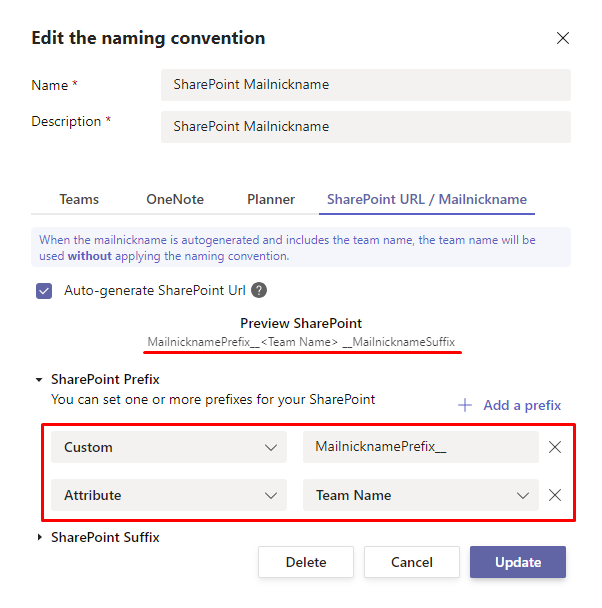Click the Cancel button

[412, 562]
